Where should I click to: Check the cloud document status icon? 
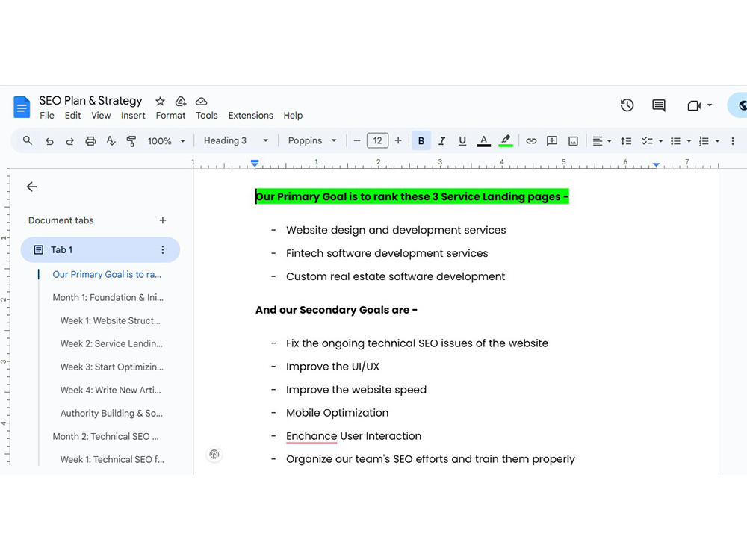[202, 101]
